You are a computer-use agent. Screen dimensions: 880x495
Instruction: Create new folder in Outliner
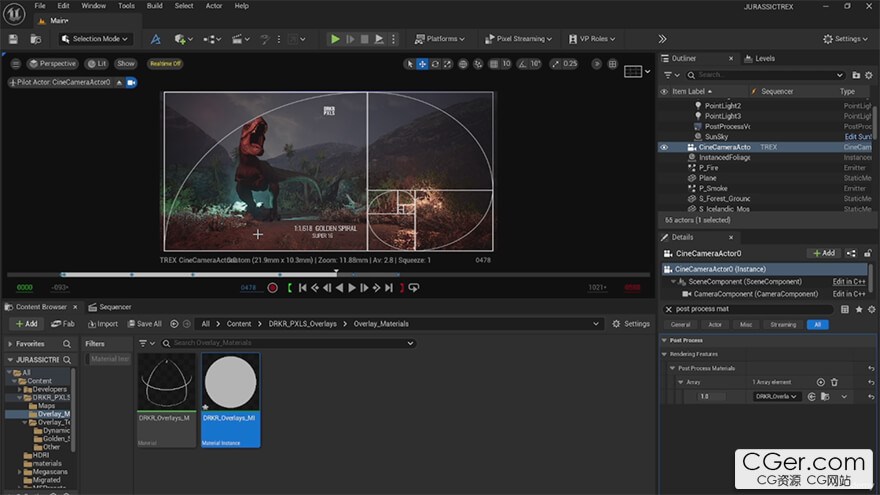coord(856,75)
